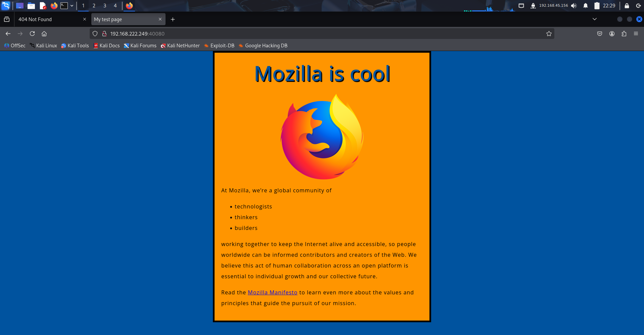Switch to workspace 3
644x335 pixels.
click(105, 5)
